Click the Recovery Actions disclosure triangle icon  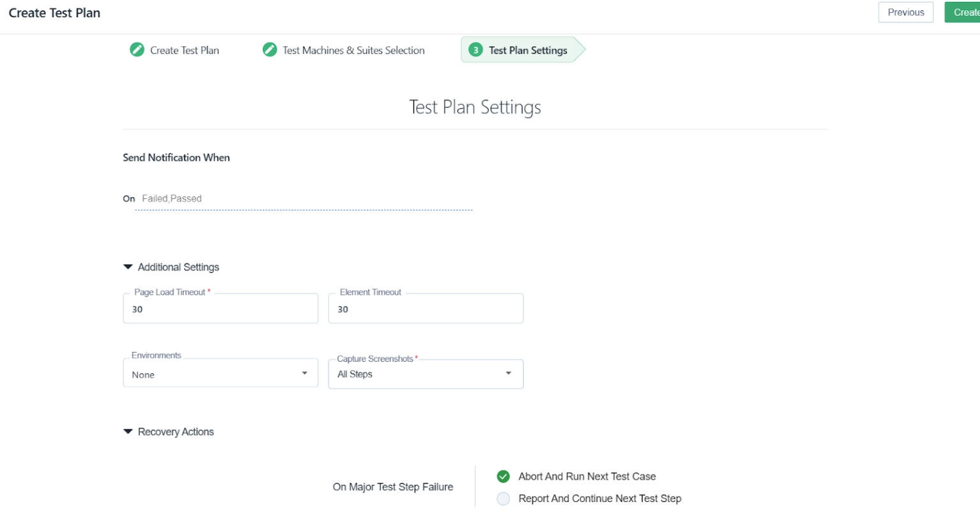click(x=127, y=431)
